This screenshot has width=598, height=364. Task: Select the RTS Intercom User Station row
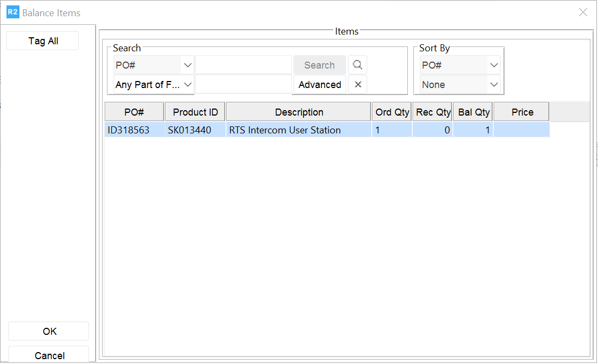(285, 130)
